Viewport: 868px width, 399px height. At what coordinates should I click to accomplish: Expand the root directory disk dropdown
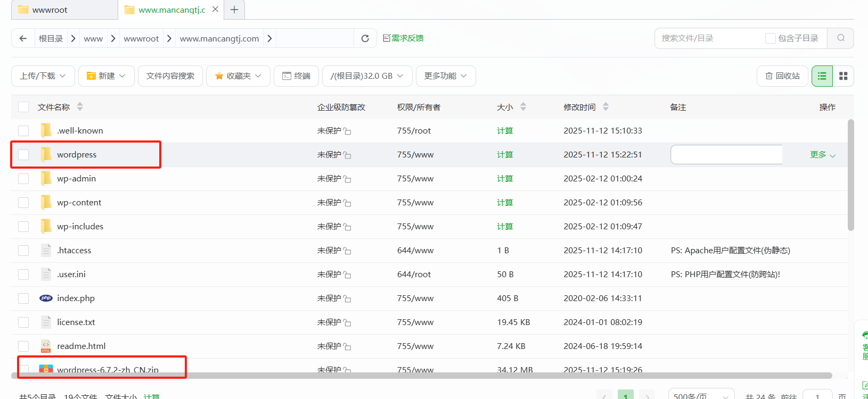coord(366,76)
